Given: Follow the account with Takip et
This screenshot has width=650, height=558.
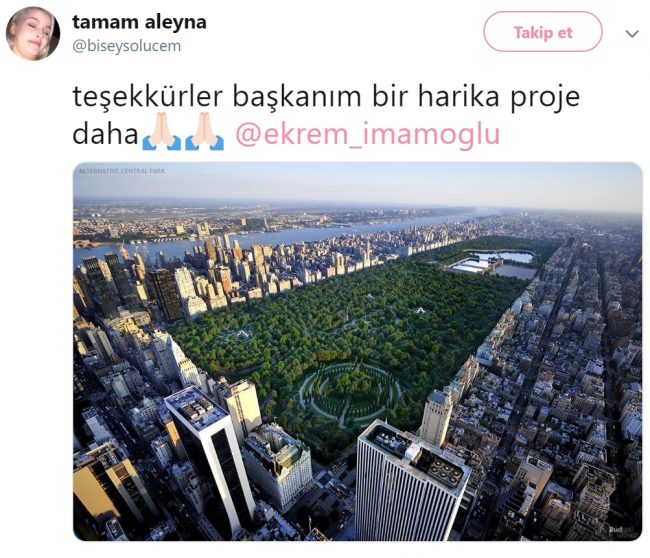Looking at the screenshot, I should (543, 32).
